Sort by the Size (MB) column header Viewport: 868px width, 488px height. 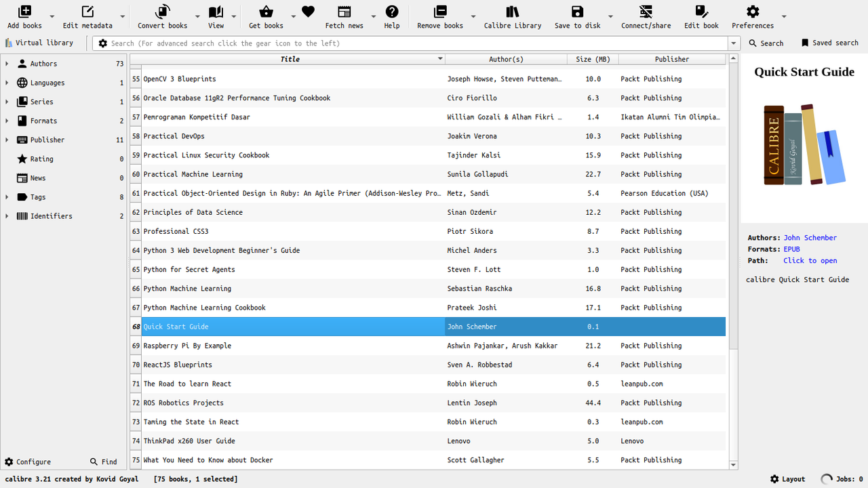tap(592, 59)
